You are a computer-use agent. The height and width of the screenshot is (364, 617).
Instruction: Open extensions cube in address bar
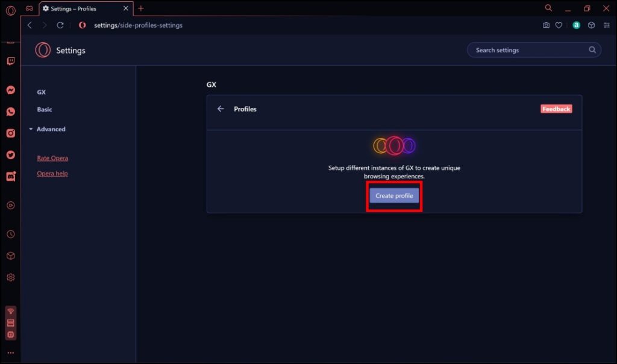coord(591,25)
